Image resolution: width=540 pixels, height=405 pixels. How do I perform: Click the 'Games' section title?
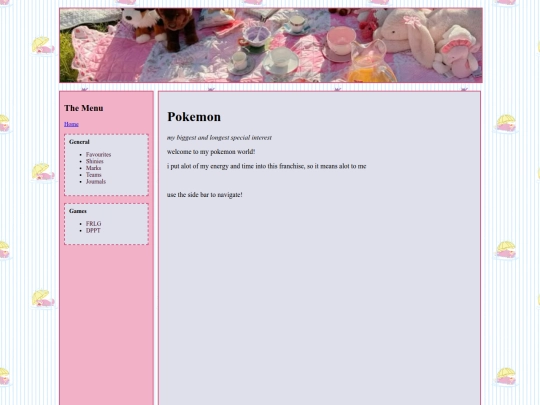78,211
